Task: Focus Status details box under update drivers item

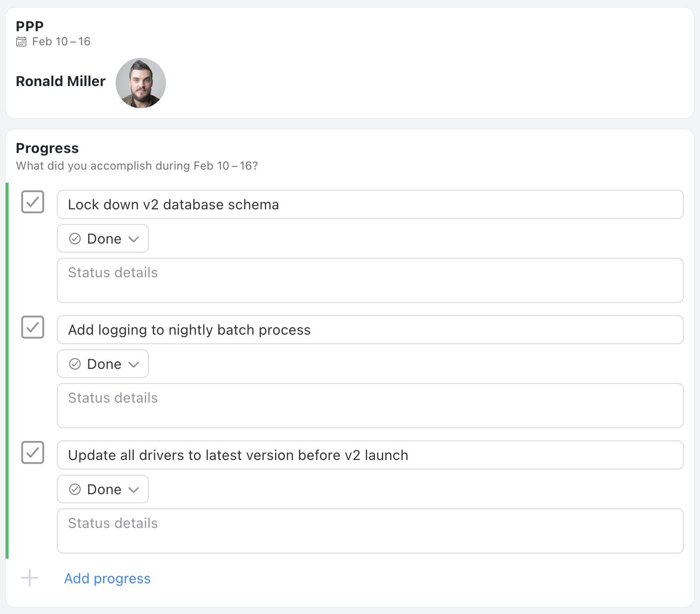Action: (370, 531)
